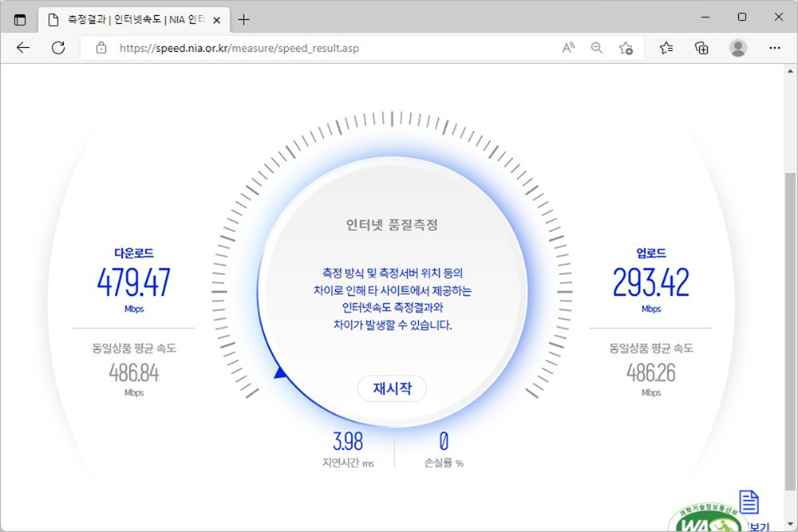Click download speed value 479.47
798x532 pixels.
(x=134, y=282)
